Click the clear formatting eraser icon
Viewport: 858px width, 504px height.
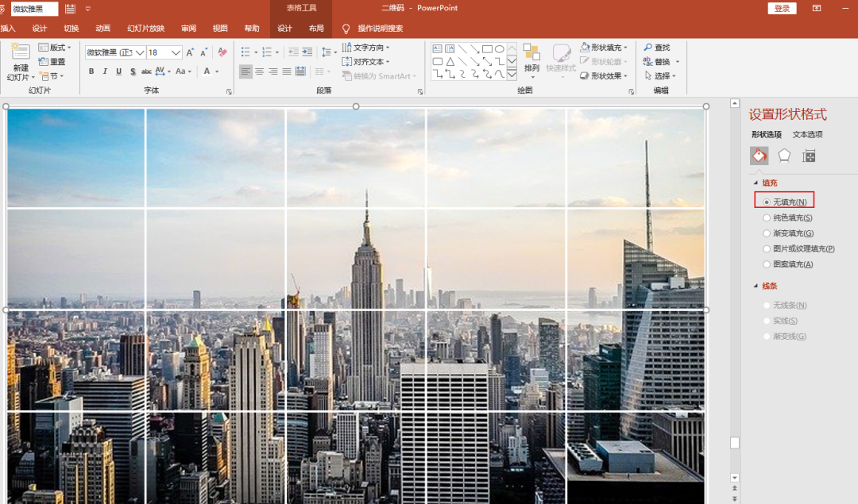tap(222, 52)
